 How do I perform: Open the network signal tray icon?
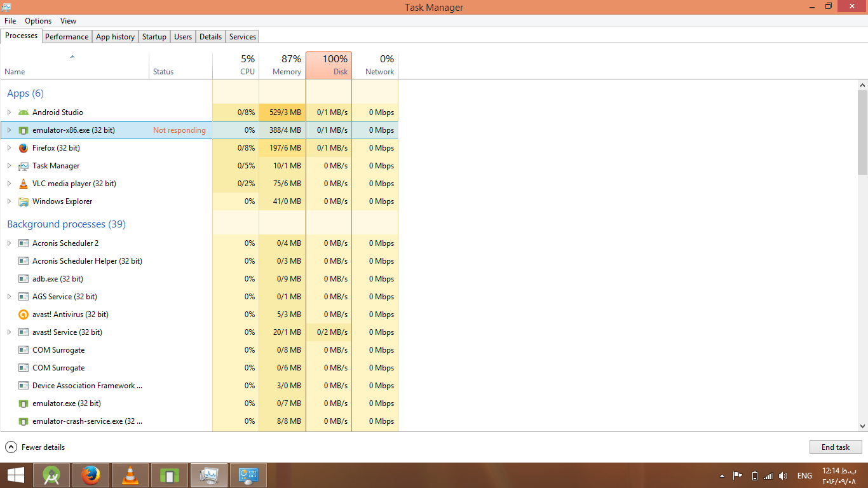[768, 476]
